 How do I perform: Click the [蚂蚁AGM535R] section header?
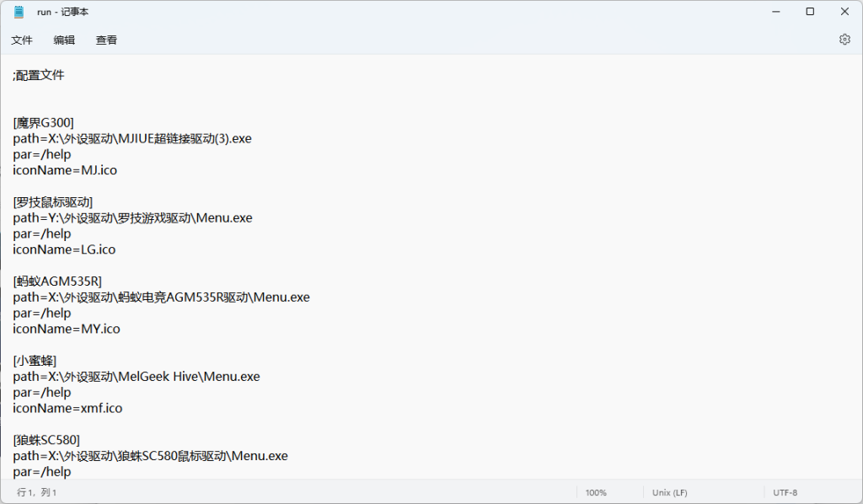pyautogui.click(x=58, y=281)
